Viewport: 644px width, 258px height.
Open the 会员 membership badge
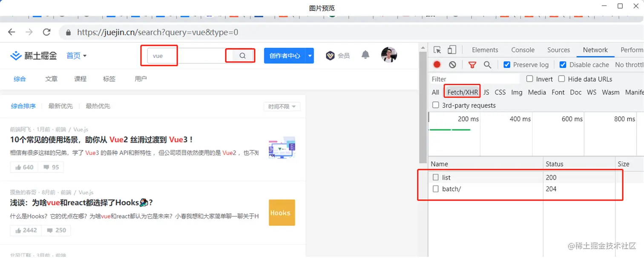pos(338,55)
